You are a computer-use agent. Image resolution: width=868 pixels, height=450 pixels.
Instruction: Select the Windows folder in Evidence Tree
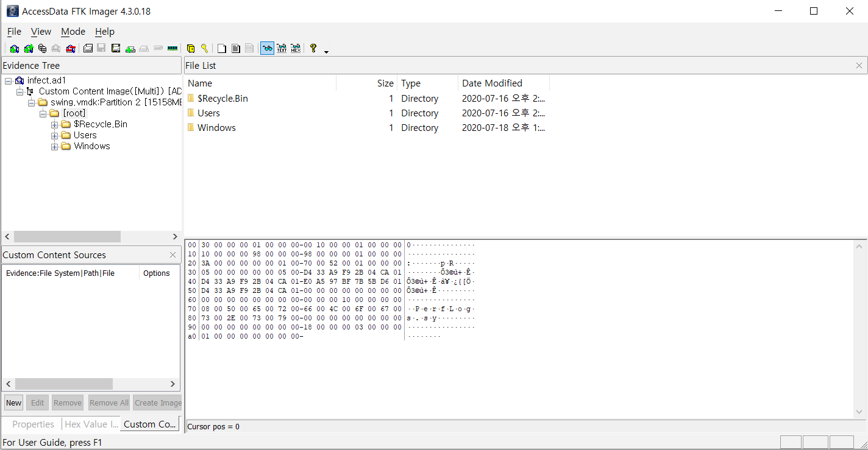[x=92, y=146]
